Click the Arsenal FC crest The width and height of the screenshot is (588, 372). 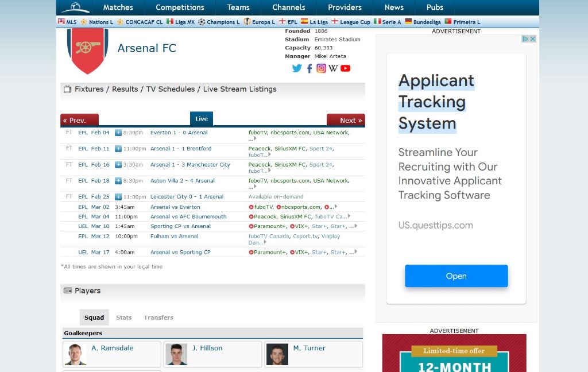coord(87,51)
